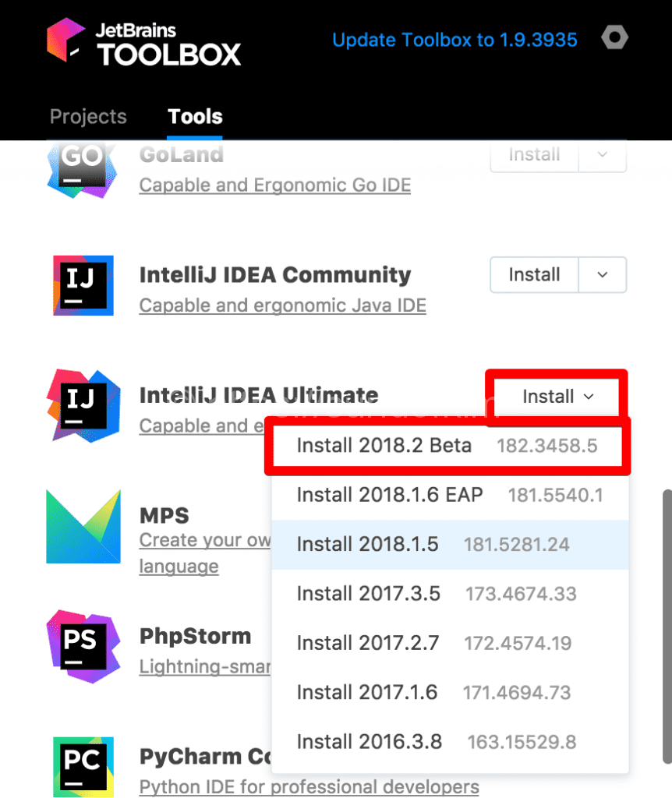
Task: Choose Install 2017.2.7
Action: coord(450,643)
